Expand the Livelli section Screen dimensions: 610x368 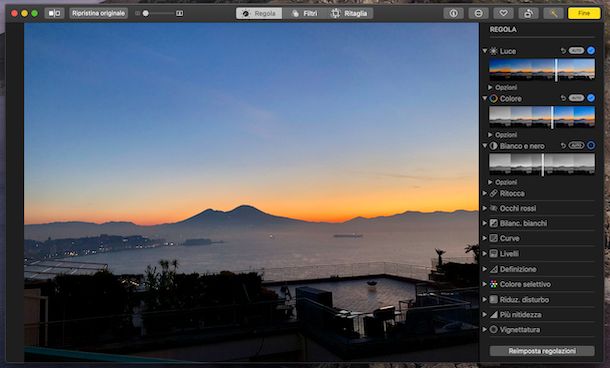click(485, 254)
